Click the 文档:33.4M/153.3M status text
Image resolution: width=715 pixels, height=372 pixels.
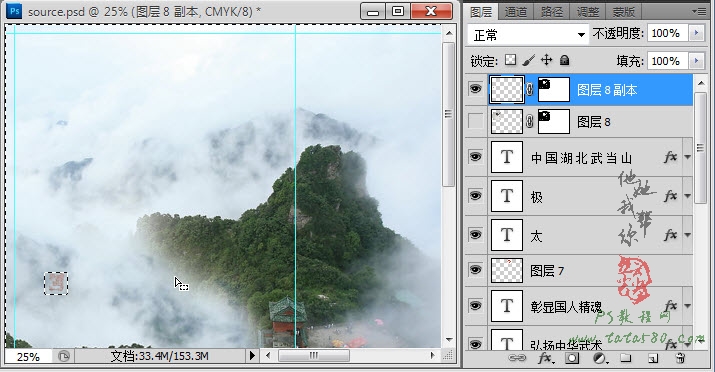pyautogui.click(x=159, y=356)
